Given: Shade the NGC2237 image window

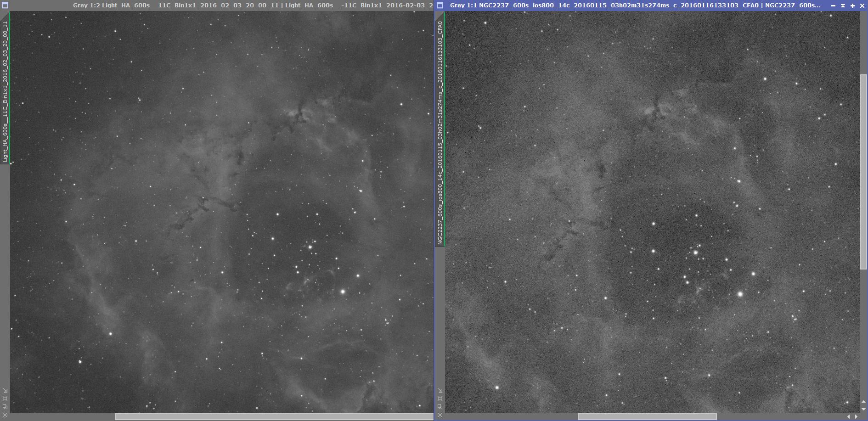Looking at the screenshot, I should point(843,6).
